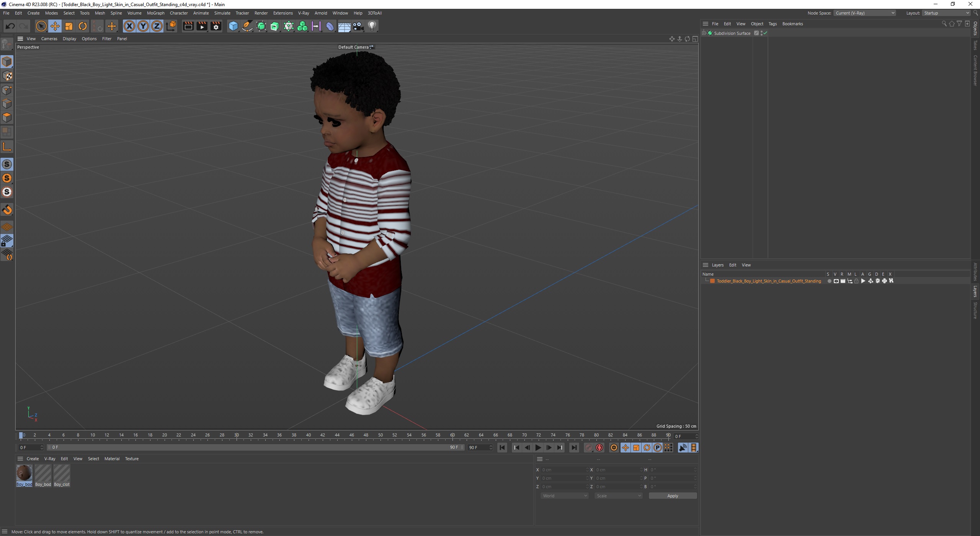The image size is (980, 536).
Task: Add a Cube primitive object
Action: (x=233, y=26)
